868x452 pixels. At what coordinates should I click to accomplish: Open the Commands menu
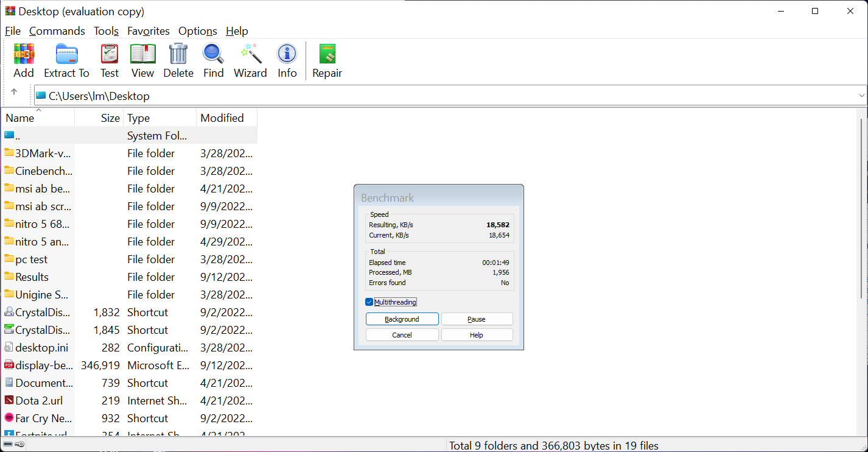57,31
